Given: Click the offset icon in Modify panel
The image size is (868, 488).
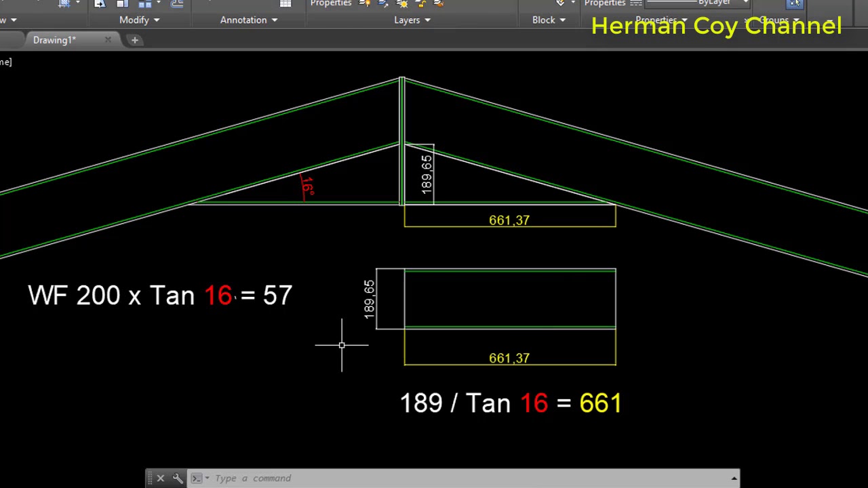Looking at the screenshot, I should [x=177, y=3].
